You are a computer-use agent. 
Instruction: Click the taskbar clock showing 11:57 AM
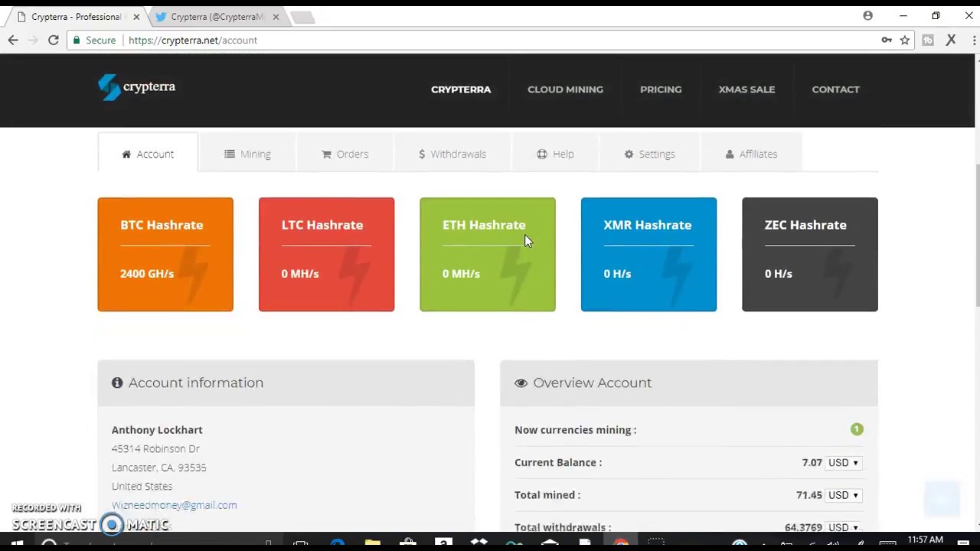click(x=925, y=540)
